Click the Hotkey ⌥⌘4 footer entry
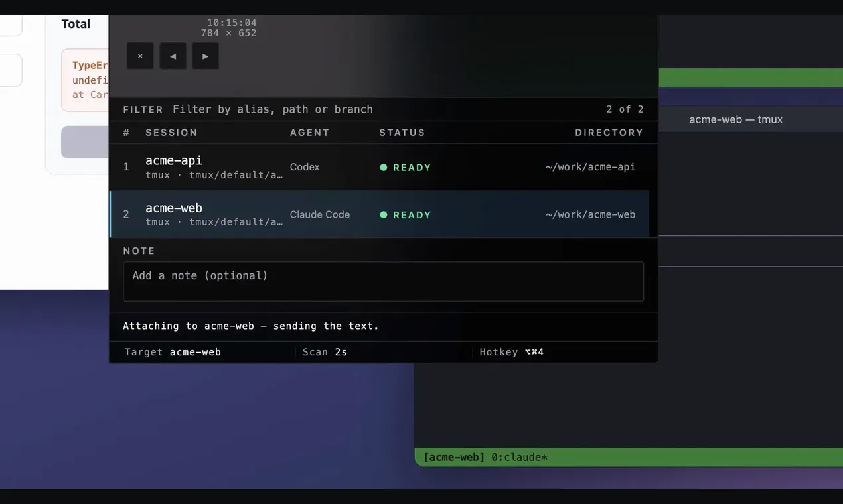Image resolution: width=843 pixels, height=504 pixels. (512, 352)
